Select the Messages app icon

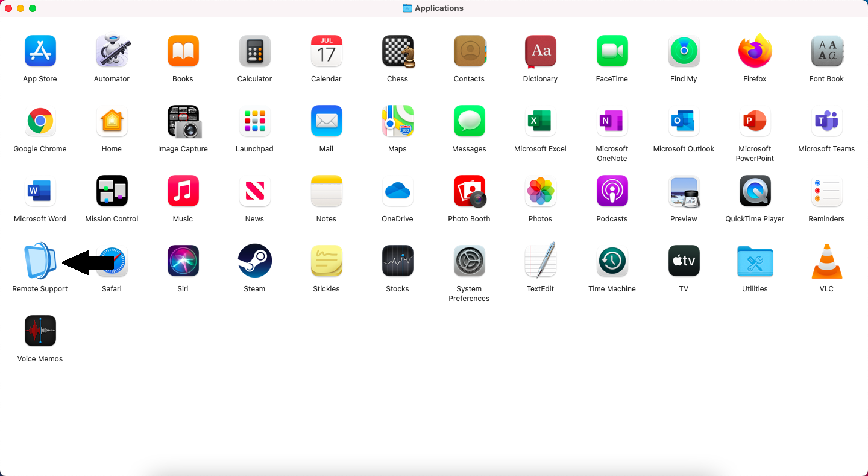pos(469,121)
